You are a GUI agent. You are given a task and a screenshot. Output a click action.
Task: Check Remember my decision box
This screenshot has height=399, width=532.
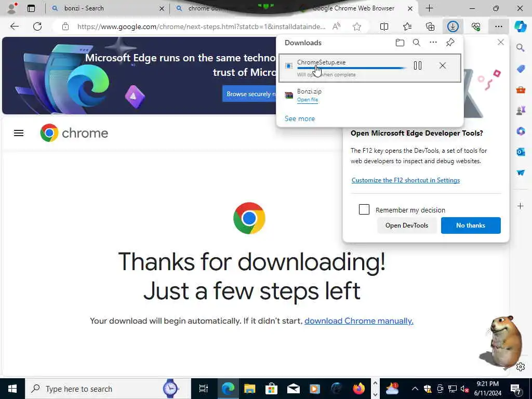(364, 209)
